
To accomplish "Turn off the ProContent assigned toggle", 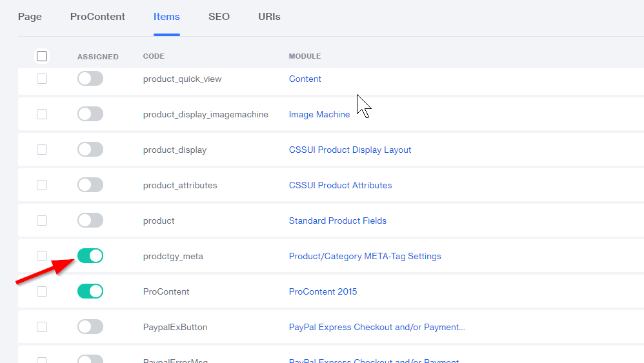I will [90, 291].
